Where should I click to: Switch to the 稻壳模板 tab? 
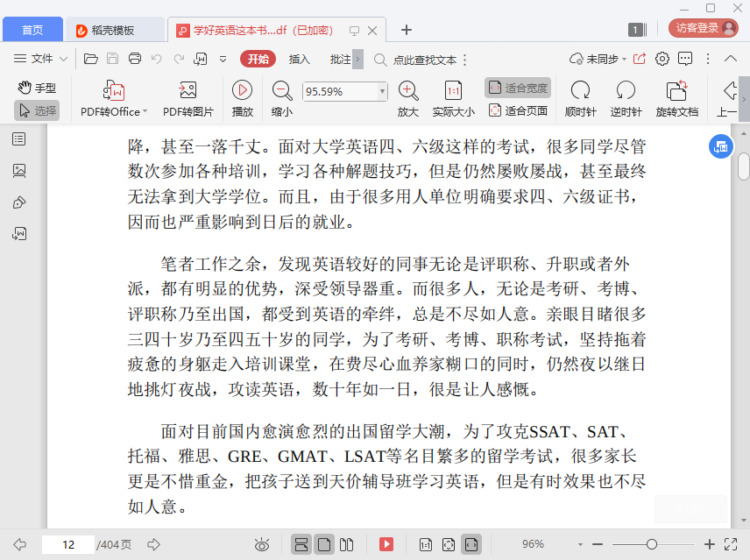click(114, 30)
